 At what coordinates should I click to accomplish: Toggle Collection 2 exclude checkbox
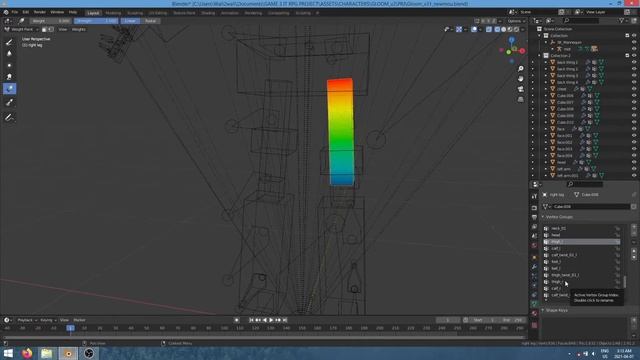[627, 56]
